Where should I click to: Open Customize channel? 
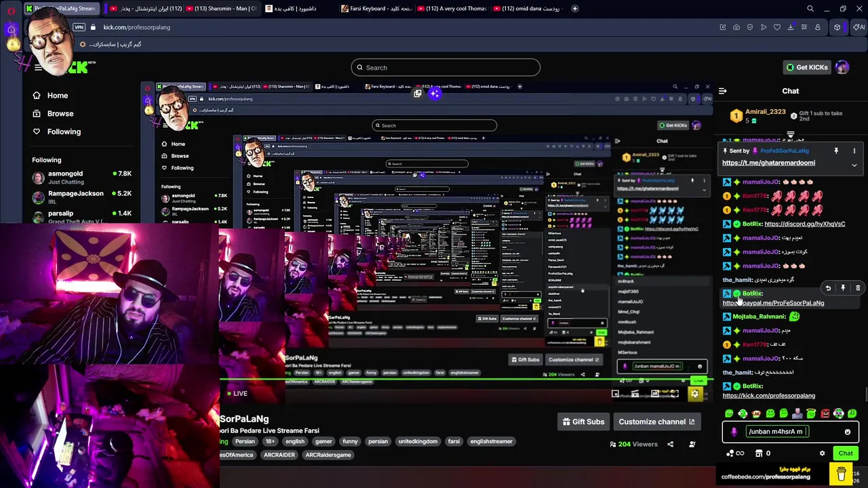tap(656, 422)
